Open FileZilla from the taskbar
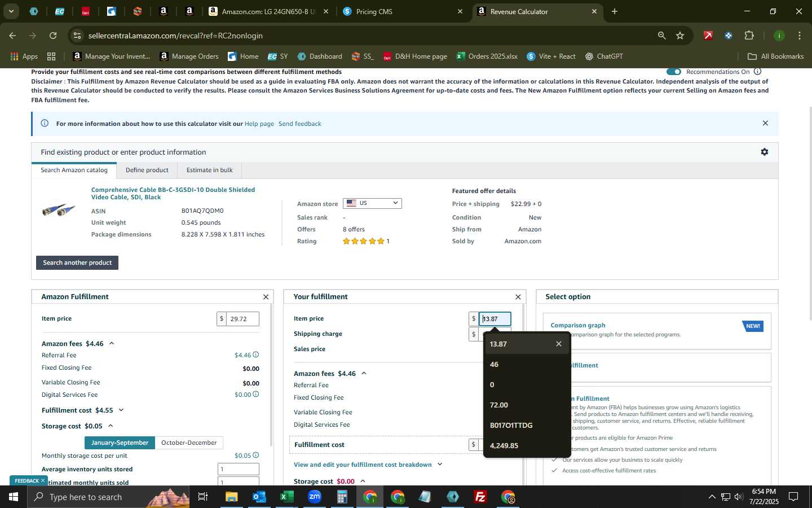The image size is (812, 508). click(x=480, y=497)
